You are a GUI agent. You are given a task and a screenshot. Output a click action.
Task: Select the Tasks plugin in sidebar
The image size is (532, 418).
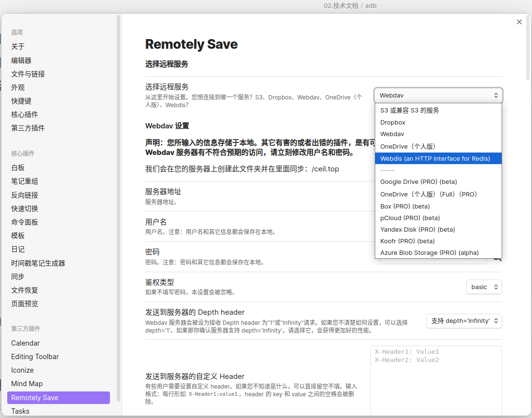(x=20, y=411)
